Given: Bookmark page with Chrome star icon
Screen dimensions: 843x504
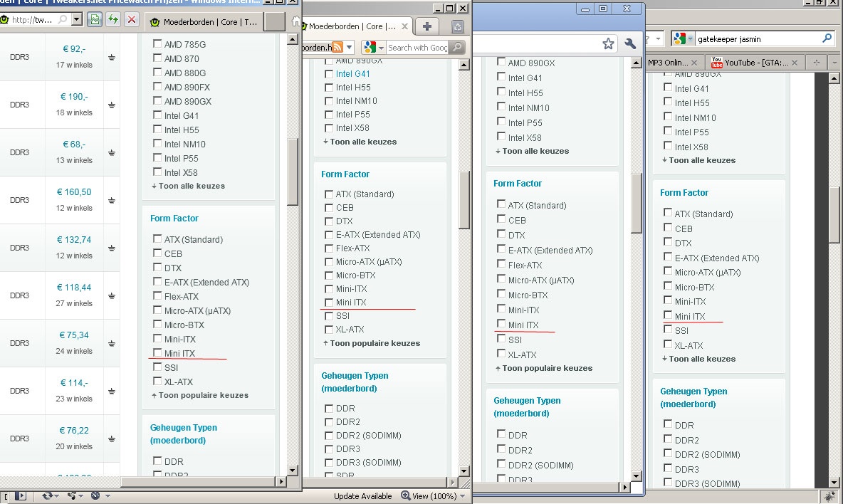Looking at the screenshot, I should click(608, 44).
